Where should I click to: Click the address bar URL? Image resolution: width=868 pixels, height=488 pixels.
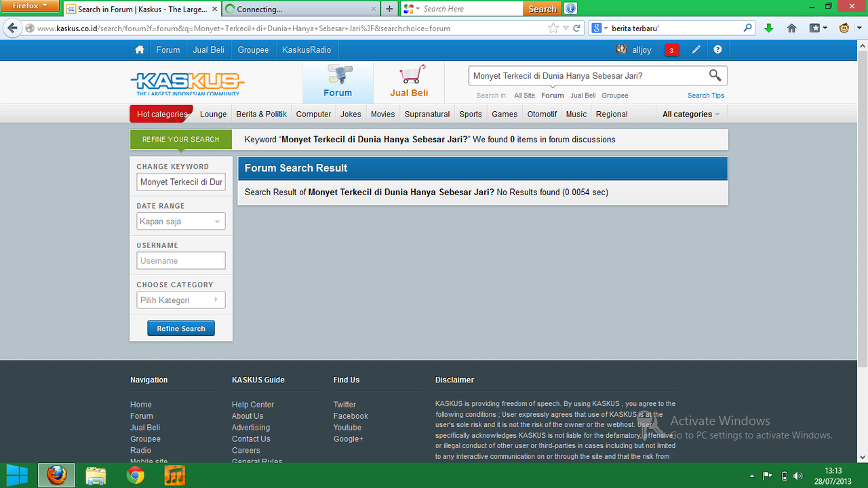point(244,28)
